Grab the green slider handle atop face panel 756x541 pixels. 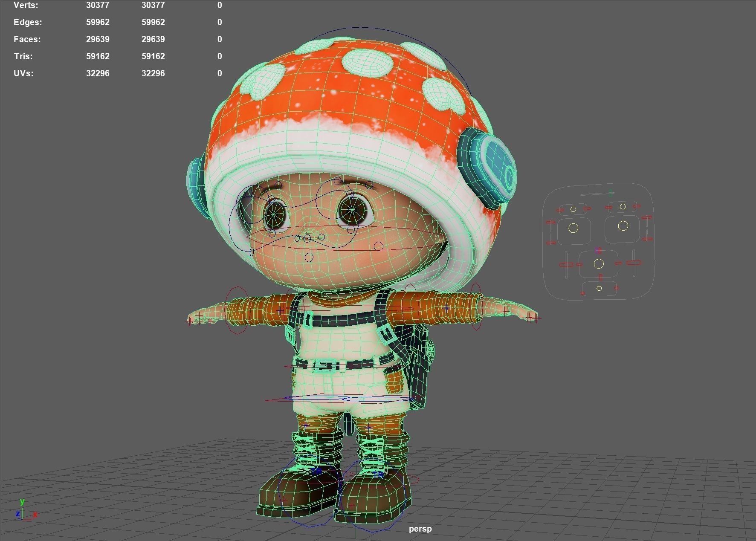610,193
